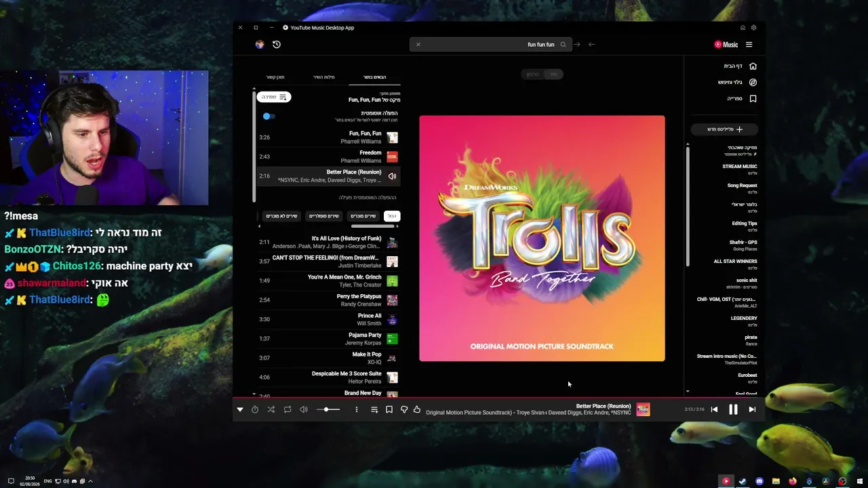Click the search field containing 'fun fun fun'

point(491,45)
